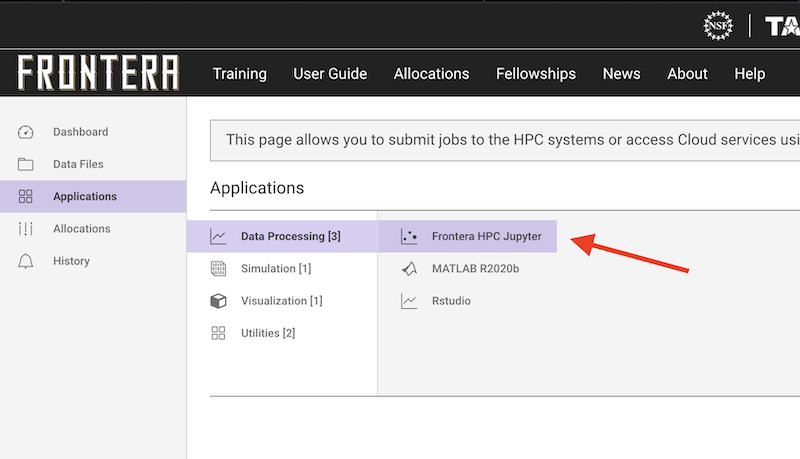Viewport: 800px width, 459px height.
Task: Click the Dashboard gauge icon
Action: click(26, 132)
